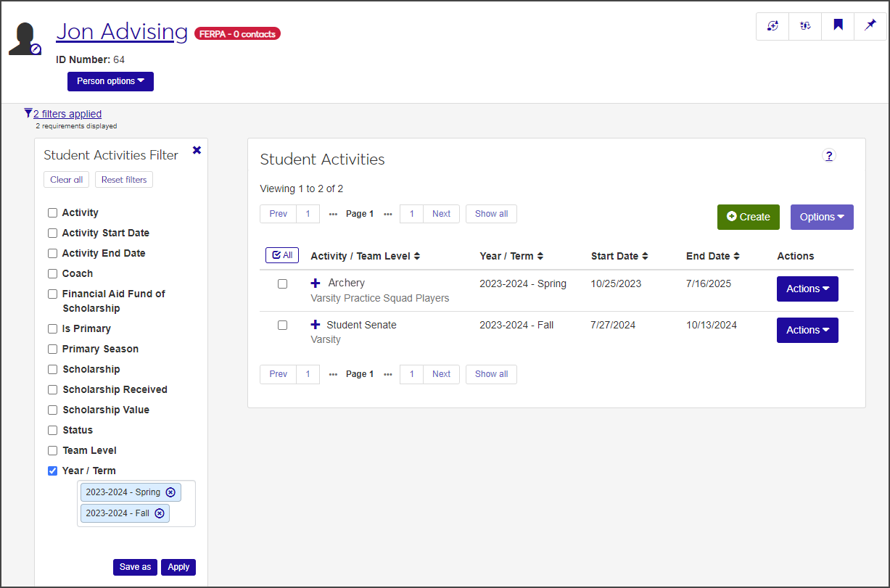Expand the Archery row plus icon
Screen dimensions: 890x588
[316, 283]
